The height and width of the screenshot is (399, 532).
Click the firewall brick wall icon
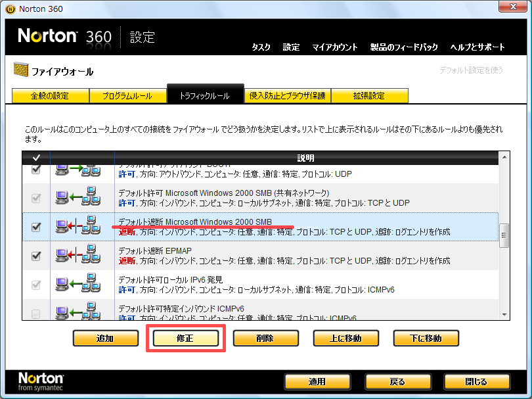(x=20, y=70)
